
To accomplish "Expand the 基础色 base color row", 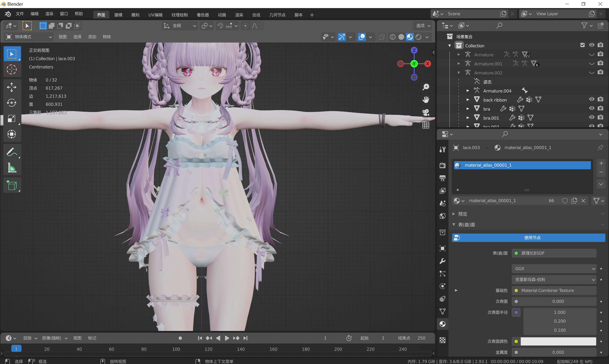I will point(456,290).
